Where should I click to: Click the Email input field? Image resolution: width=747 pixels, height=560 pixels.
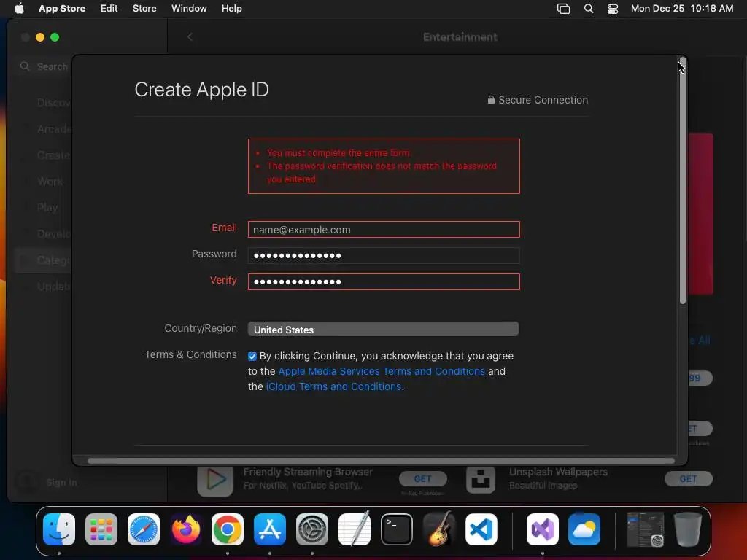coord(384,230)
